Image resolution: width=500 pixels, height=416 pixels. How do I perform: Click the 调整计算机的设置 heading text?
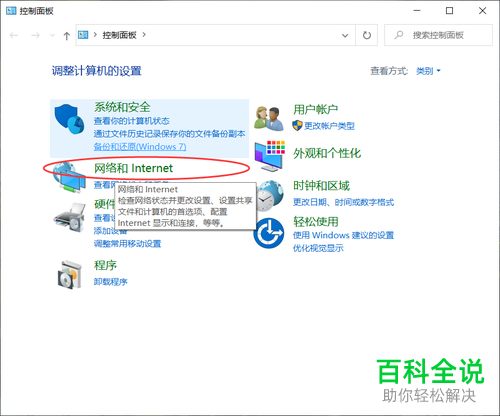[97, 71]
